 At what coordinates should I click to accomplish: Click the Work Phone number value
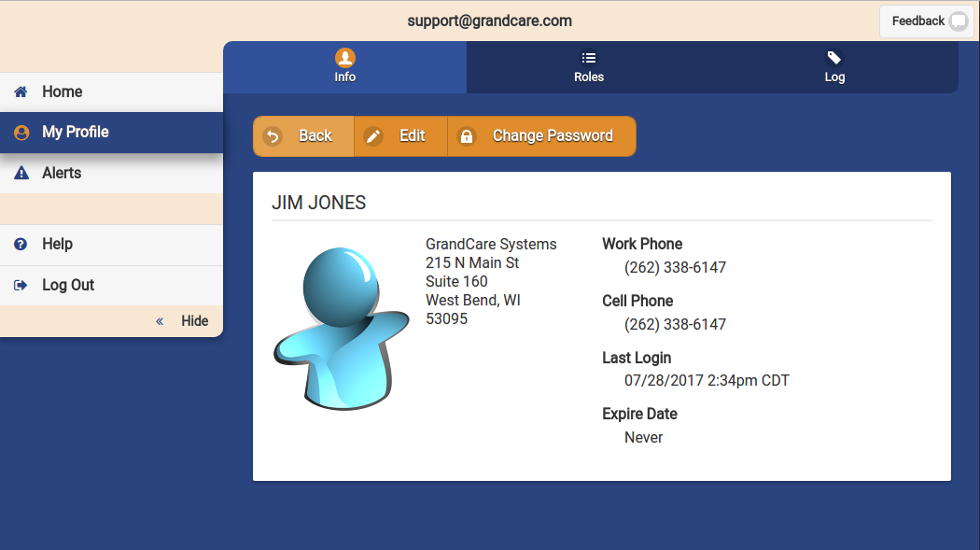[675, 267]
